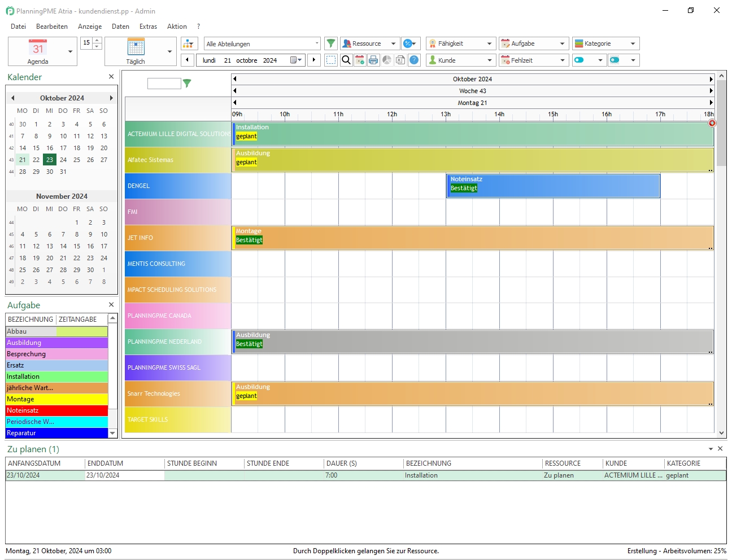Close the Kalender panel

(111, 77)
